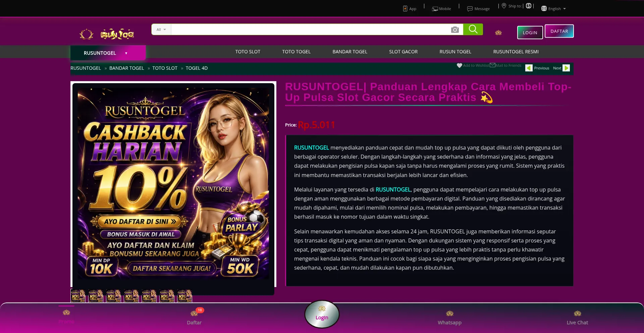Viewport: 644px width, 333px height.
Task: Expand the RUSUNTOGEL category menu
Action: 108,53
